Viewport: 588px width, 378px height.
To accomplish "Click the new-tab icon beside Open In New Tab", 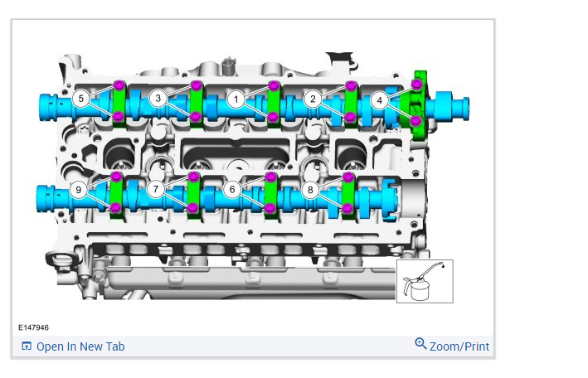I will [27, 346].
